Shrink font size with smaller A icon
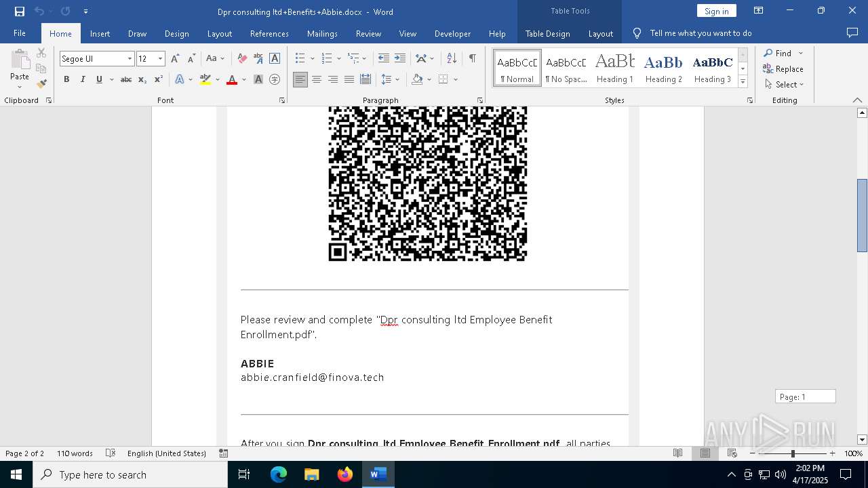 191,58
